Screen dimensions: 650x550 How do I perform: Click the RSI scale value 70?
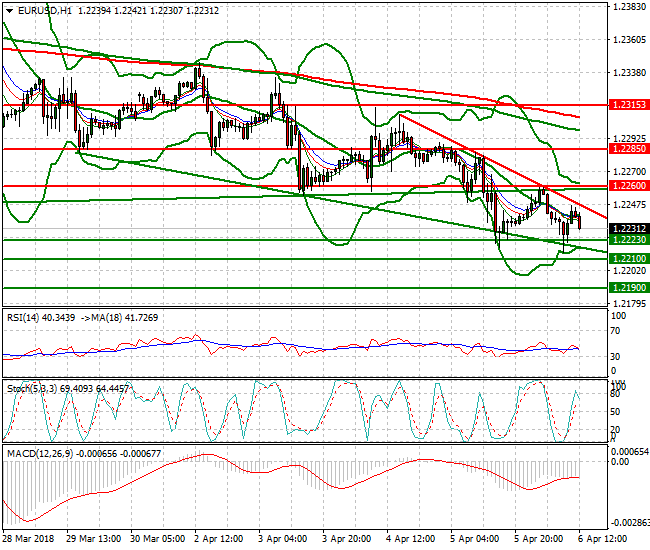coord(616,331)
